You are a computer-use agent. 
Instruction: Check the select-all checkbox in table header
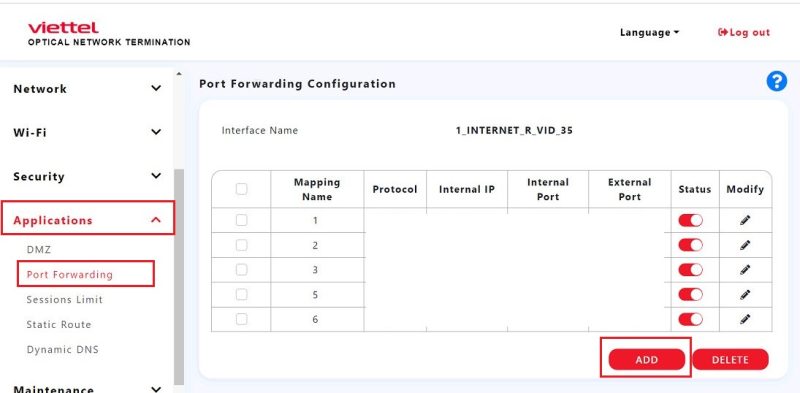pyautogui.click(x=241, y=189)
